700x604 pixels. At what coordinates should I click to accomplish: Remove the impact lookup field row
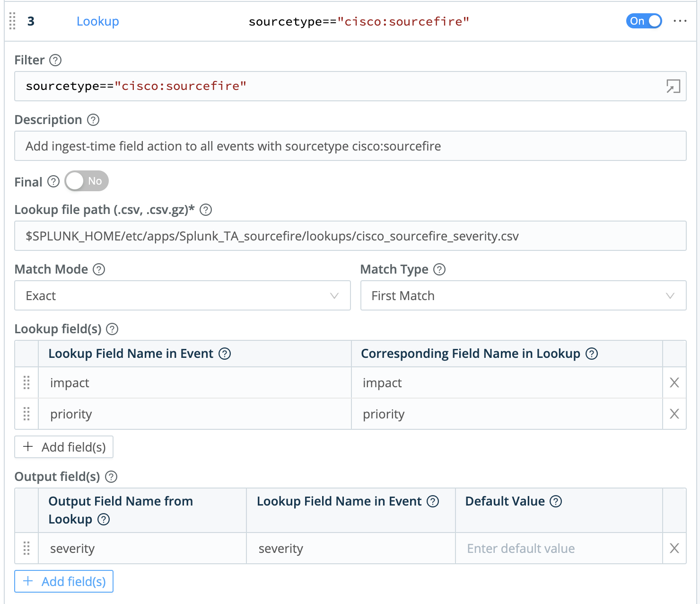click(674, 382)
